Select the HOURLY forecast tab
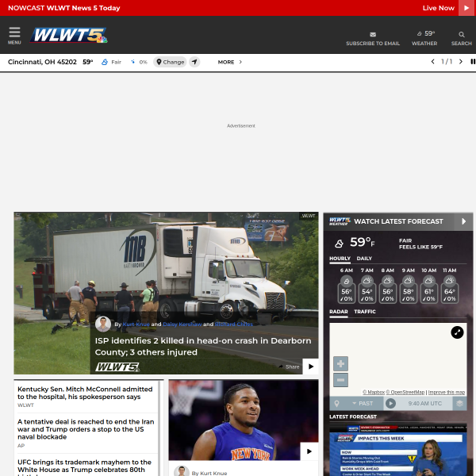This screenshot has height=476, width=476. coord(340,259)
